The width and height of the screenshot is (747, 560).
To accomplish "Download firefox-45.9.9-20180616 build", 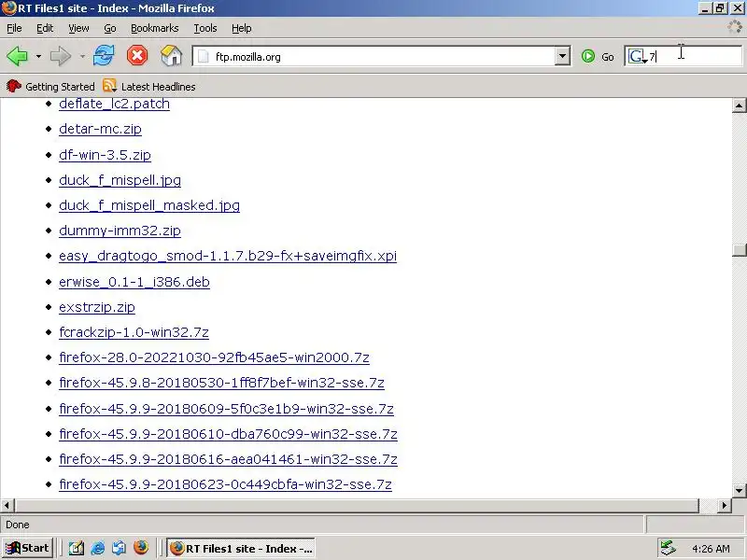I will pos(228,459).
